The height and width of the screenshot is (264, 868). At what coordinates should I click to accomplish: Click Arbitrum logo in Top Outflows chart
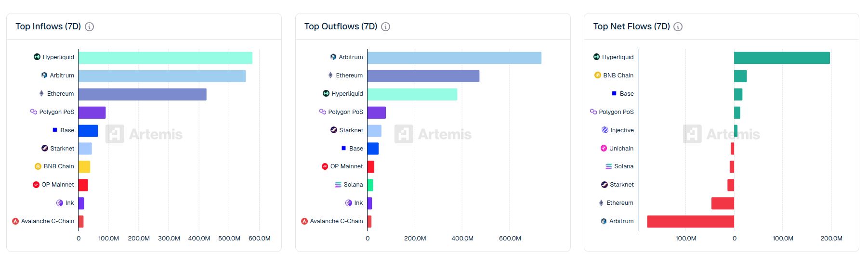pyautogui.click(x=333, y=57)
